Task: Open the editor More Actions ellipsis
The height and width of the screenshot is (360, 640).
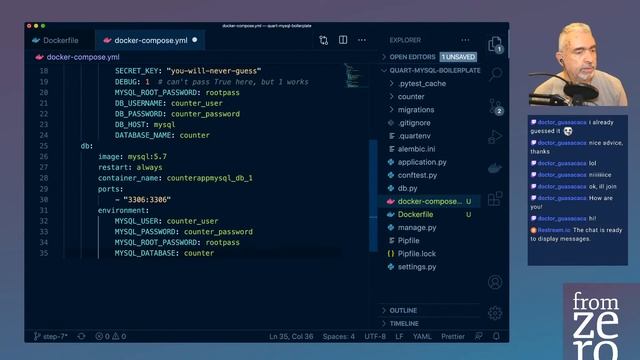Action: [362, 40]
